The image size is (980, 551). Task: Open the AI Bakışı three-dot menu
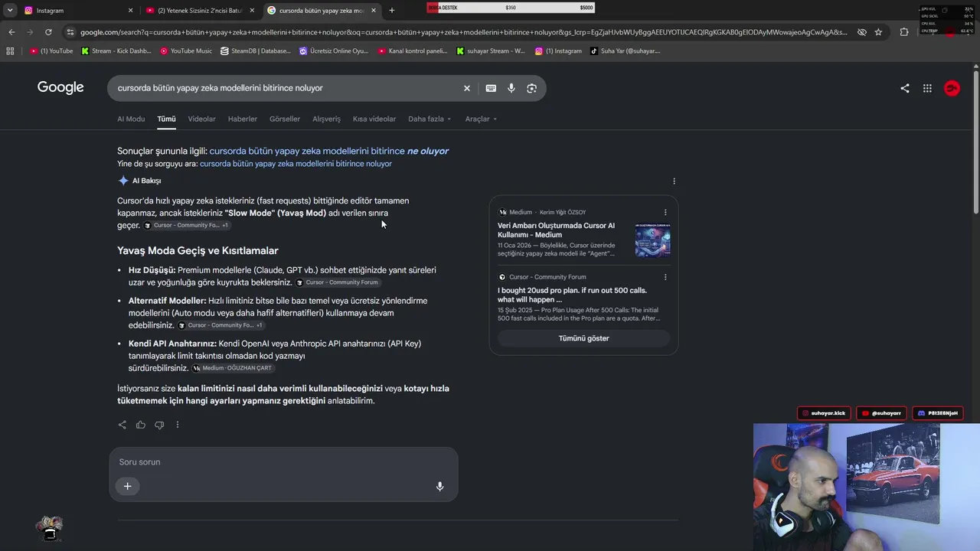coord(674,181)
